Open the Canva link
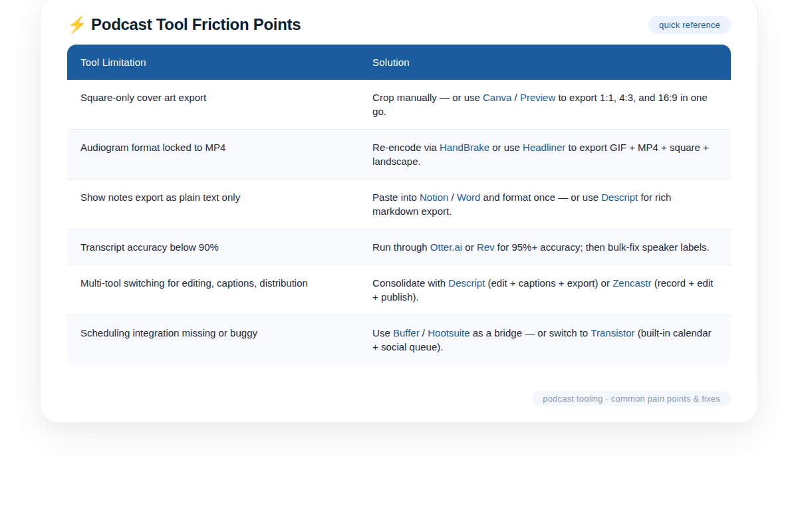The height and width of the screenshot is (532, 798). (497, 98)
